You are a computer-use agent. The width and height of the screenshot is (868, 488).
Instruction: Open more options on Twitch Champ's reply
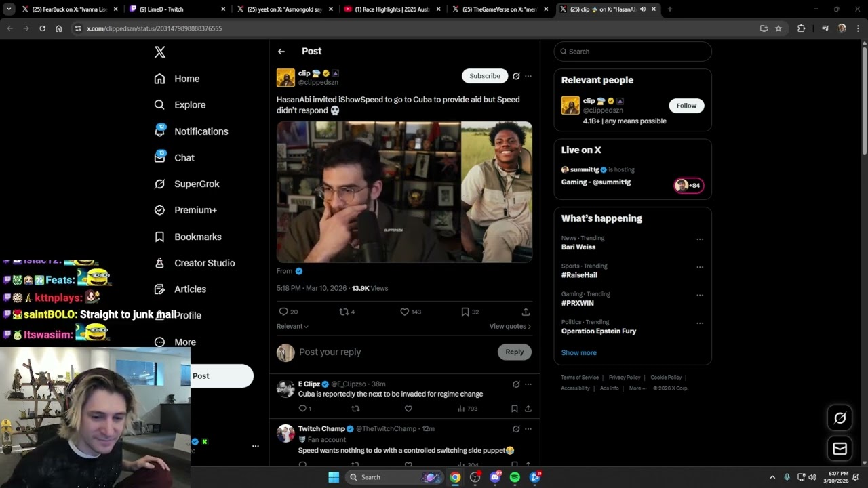(x=528, y=429)
